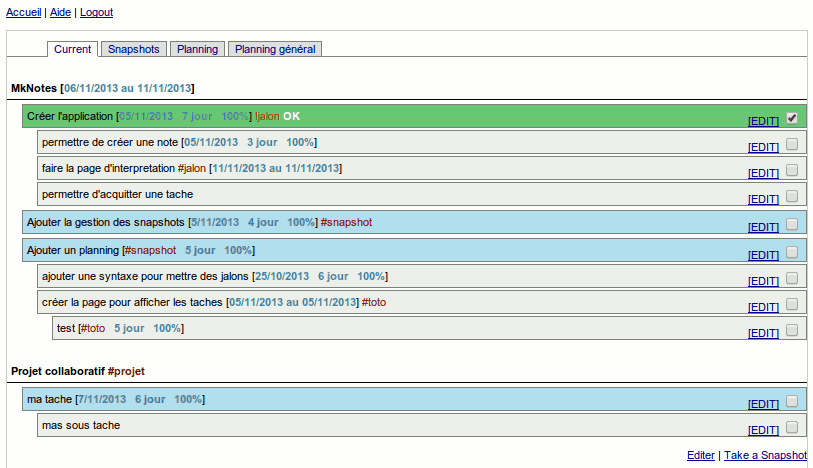The image size is (813, 468).
Task: Open the Editer link at bottom
Action: [701, 455]
